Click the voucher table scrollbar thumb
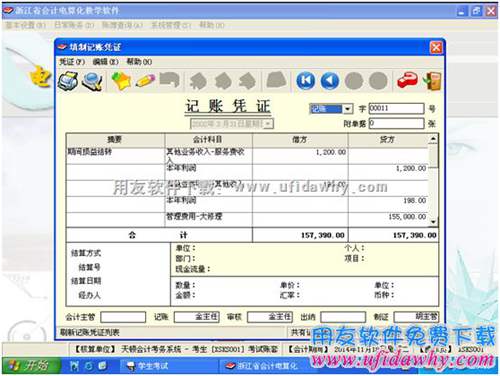The image size is (500, 376). tap(433, 155)
